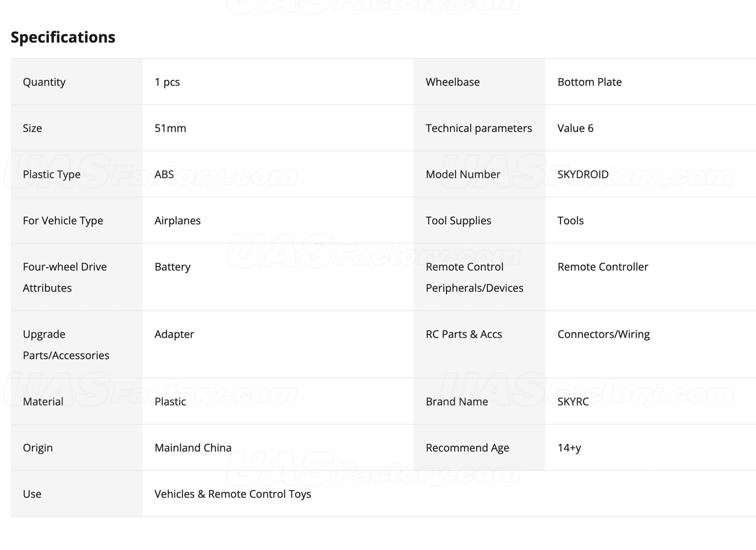Click Four-wheel Drive Attributes label
The height and width of the screenshot is (550, 756).
point(65,277)
